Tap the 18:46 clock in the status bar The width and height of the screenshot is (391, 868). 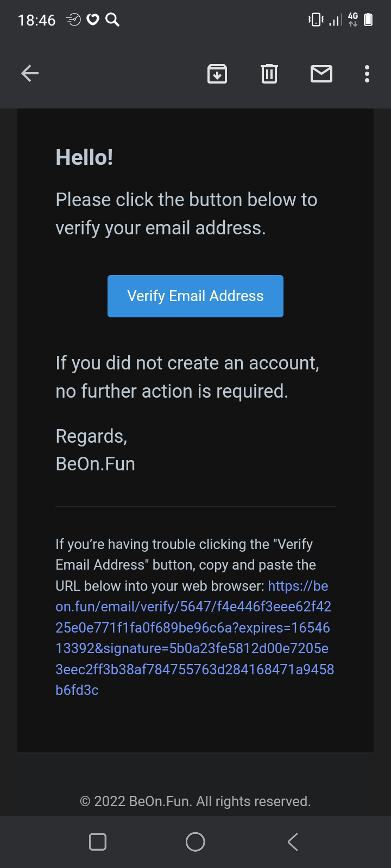click(36, 21)
